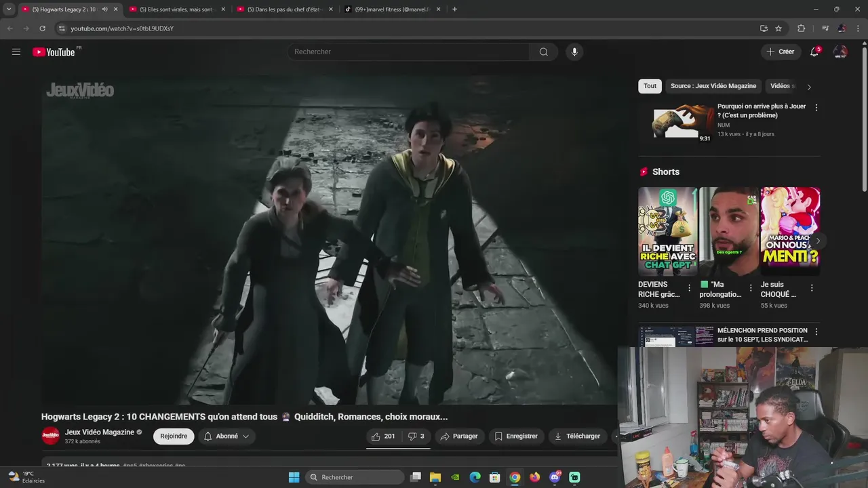868x488 pixels.
Task: Close the marvel fitness TikTok tab
Action: point(438,9)
